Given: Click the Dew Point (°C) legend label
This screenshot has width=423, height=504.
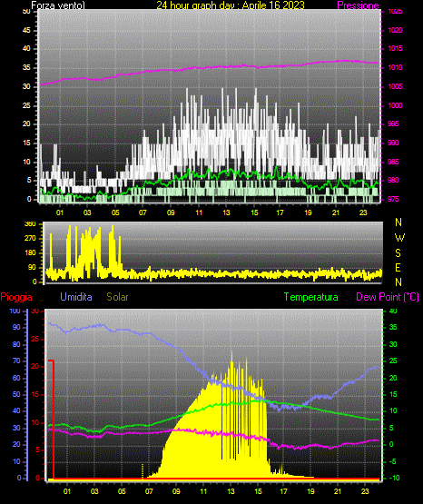Looking at the screenshot, I should pos(388,297).
